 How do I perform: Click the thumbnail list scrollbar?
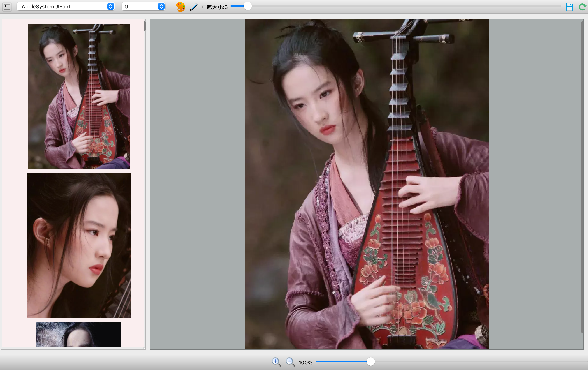(145, 26)
